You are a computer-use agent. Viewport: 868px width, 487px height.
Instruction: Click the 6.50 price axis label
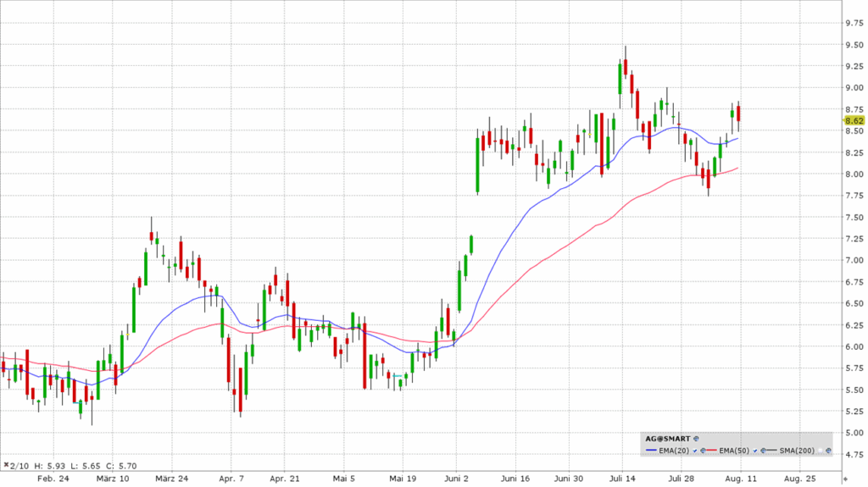[x=854, y=303]
